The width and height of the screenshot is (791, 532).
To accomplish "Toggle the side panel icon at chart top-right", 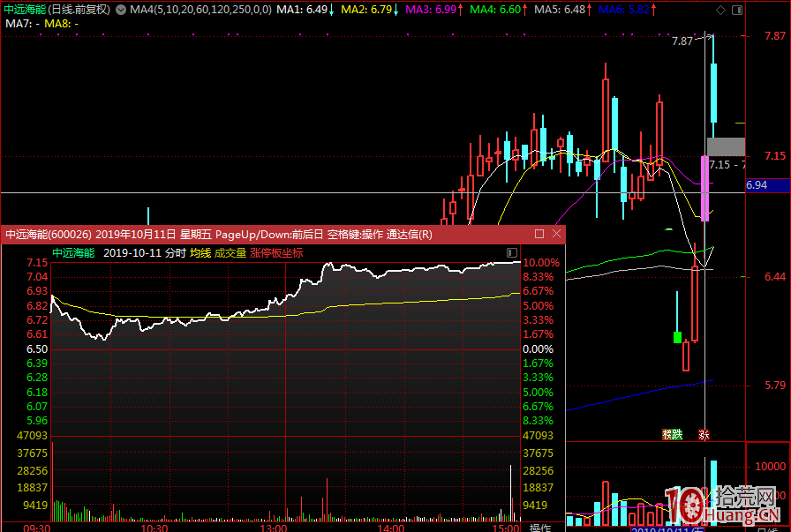I will [x=737, y=10].
